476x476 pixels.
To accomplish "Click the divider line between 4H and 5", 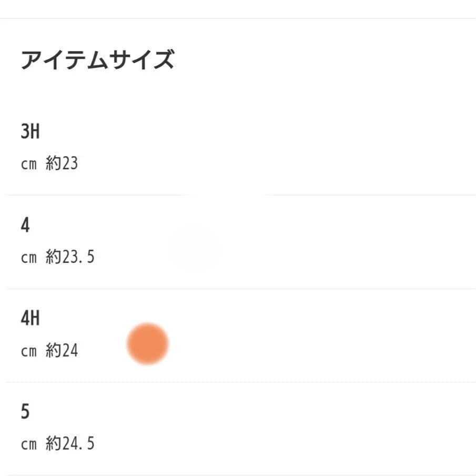I will [x=238, y=382].
